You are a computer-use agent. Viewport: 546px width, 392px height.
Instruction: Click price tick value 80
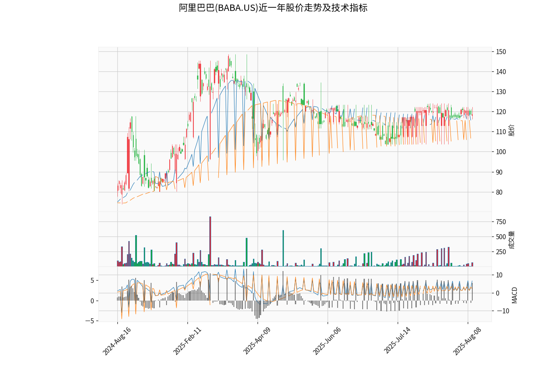click(x=499, y=192)
